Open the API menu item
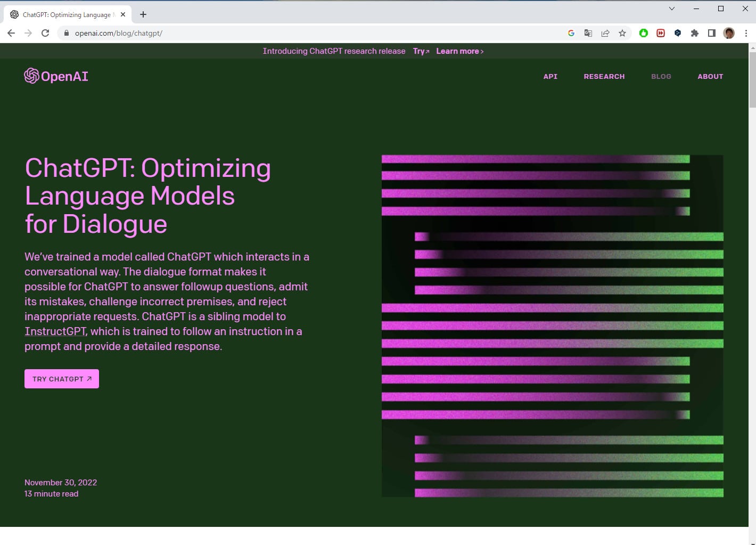Image resolution: width=756 pixels, height=545 pixels. click(x=550, y=76)
